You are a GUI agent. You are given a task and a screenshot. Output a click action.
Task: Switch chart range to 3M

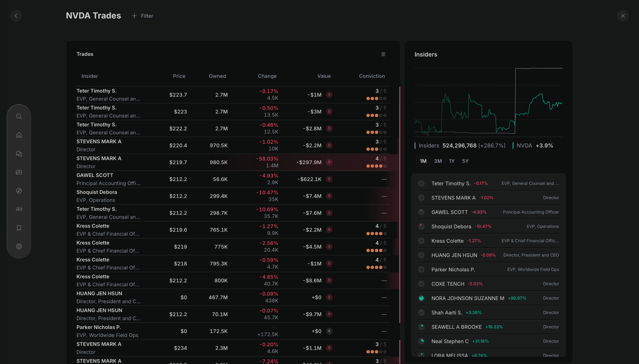(438, 161)
